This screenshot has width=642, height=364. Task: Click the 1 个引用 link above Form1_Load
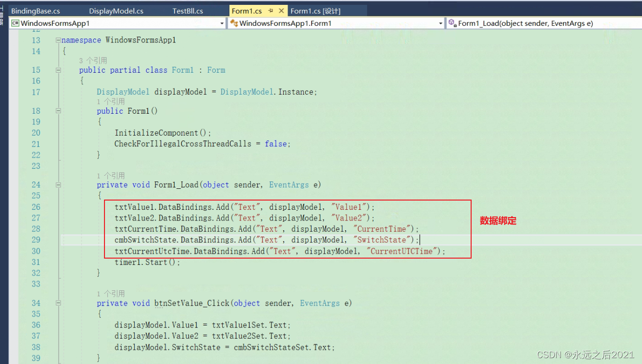click(x=110, y=176)
